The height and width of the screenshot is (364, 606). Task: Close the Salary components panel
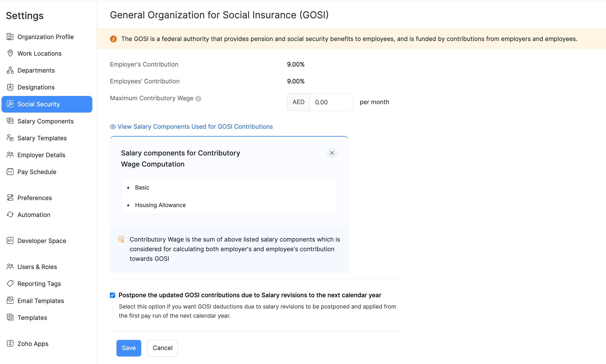[332, 153]
